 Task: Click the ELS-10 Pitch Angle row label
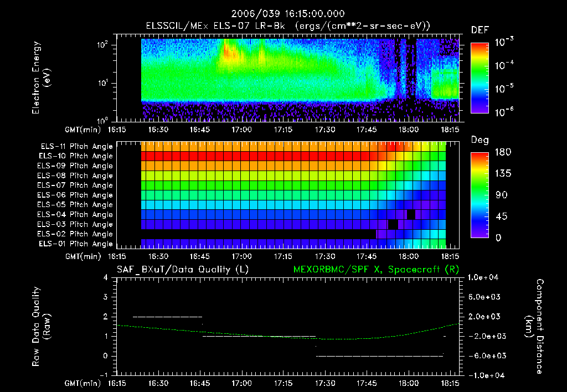pos(76,156)
